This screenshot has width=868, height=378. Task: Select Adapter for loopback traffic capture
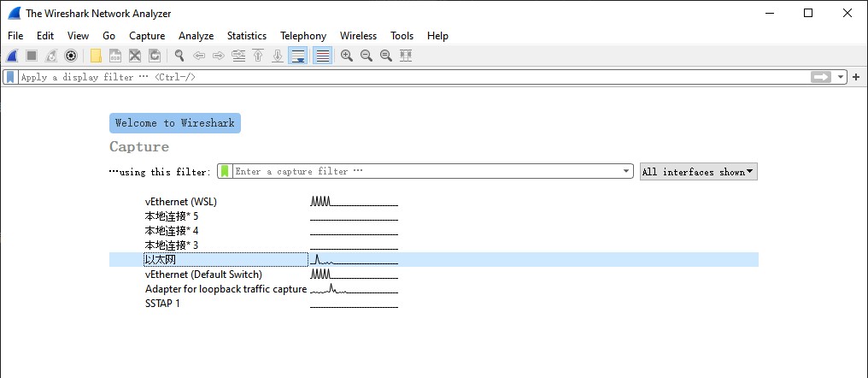click(x=226, y=289)
